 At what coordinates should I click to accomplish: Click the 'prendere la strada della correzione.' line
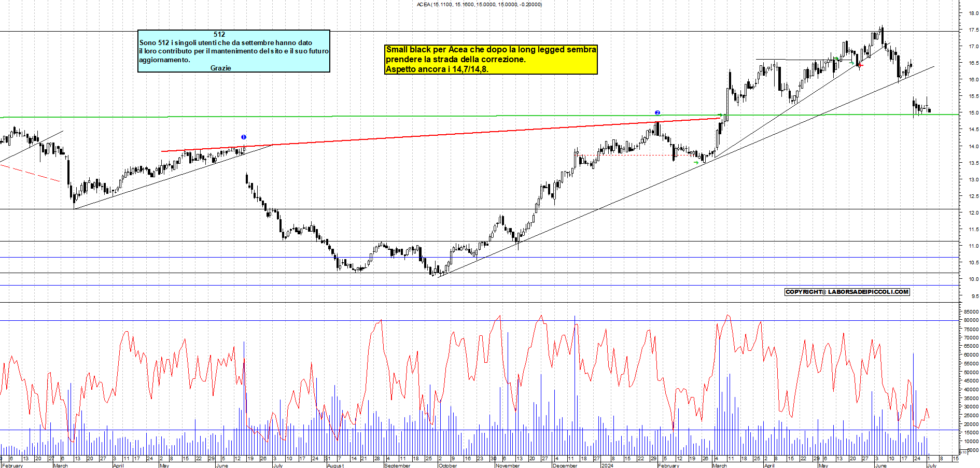click(x=456, y=59)
